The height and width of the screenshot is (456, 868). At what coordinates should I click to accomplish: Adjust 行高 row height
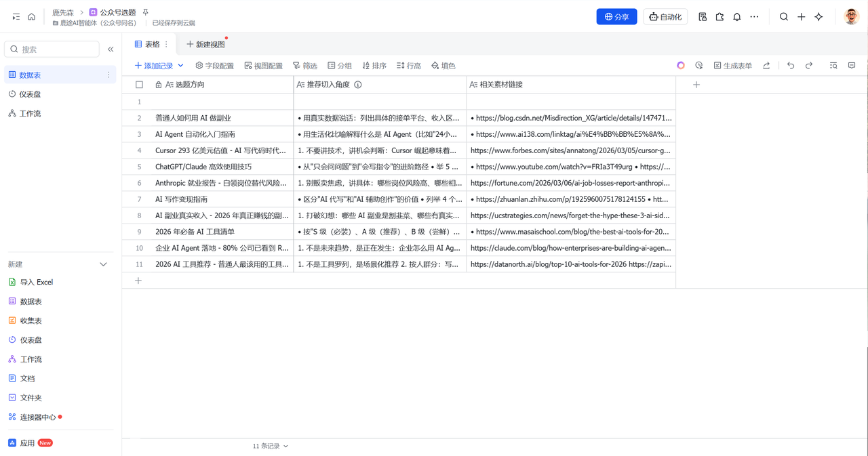click(409, 66)
